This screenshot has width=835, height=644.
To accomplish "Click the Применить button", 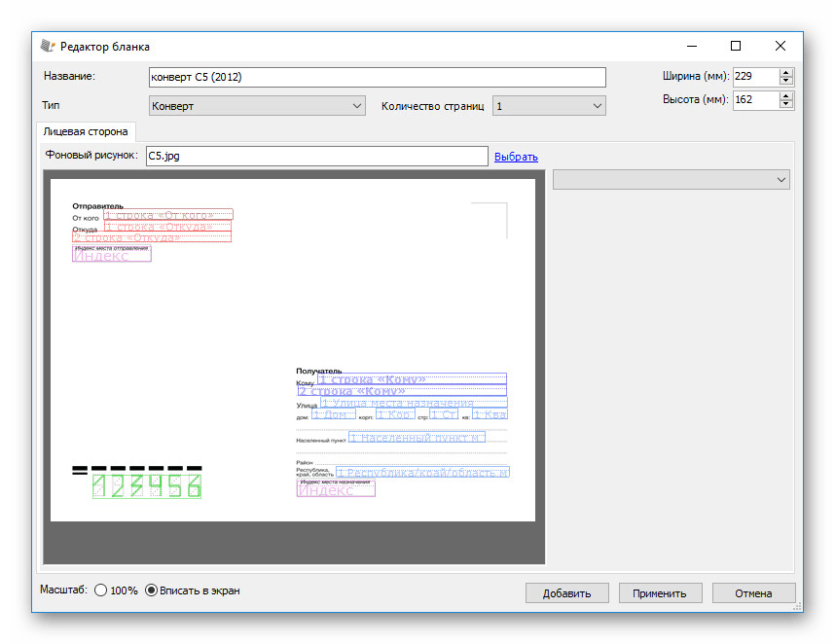I will [x=659, y=592].
